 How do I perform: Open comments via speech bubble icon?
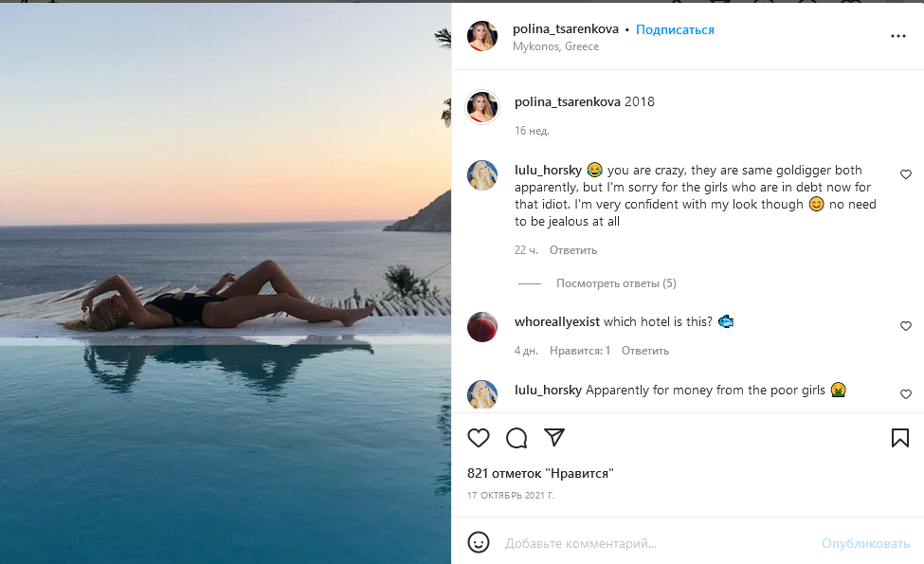[516, 438]
